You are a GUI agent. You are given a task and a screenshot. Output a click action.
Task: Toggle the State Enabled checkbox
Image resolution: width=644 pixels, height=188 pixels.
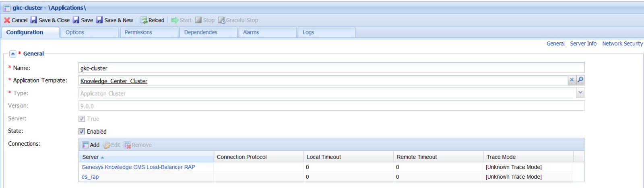[82, 131]
